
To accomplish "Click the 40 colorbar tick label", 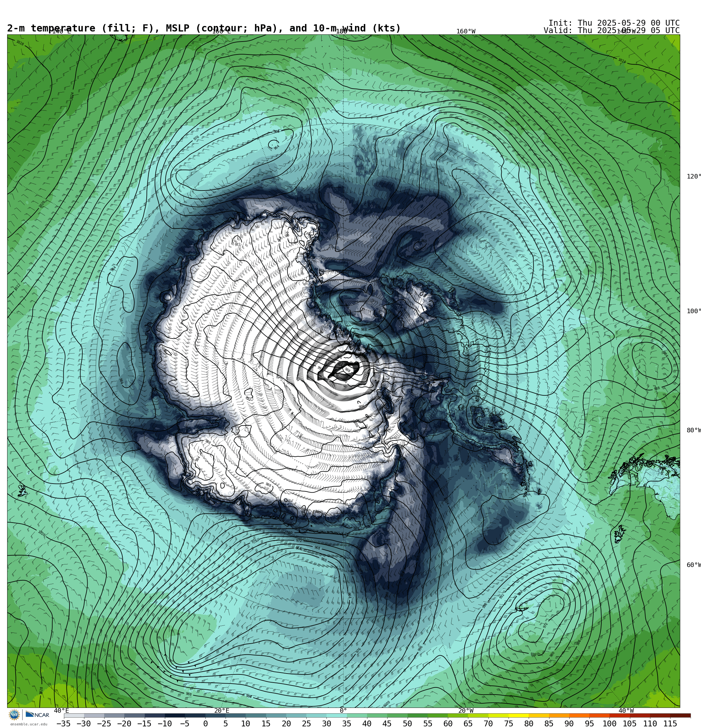I will coord(367,723).
